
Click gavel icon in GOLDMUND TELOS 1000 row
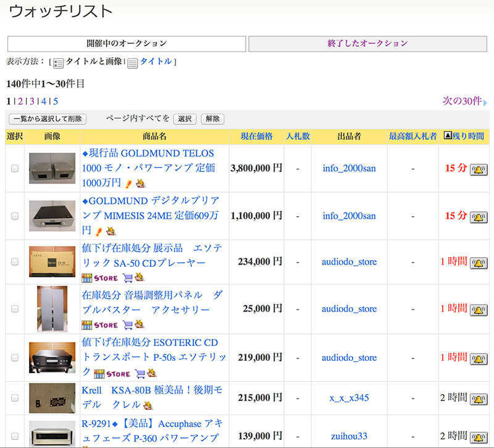click(x=141, y=183)
